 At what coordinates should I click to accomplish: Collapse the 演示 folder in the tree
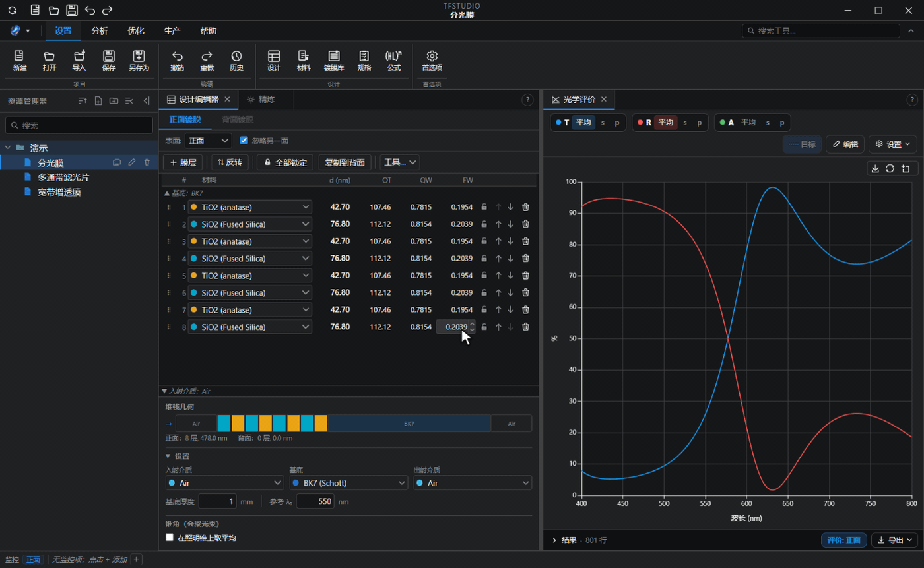[x=9, y=148]
